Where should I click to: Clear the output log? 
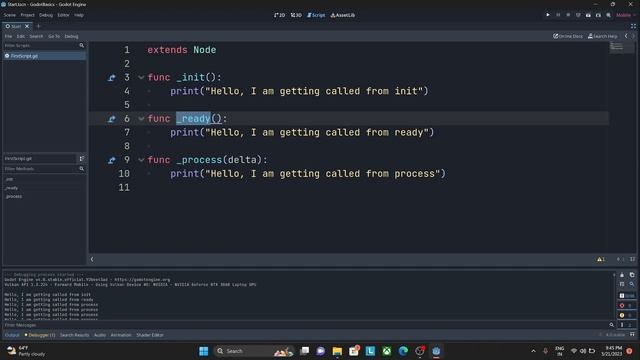622,275
